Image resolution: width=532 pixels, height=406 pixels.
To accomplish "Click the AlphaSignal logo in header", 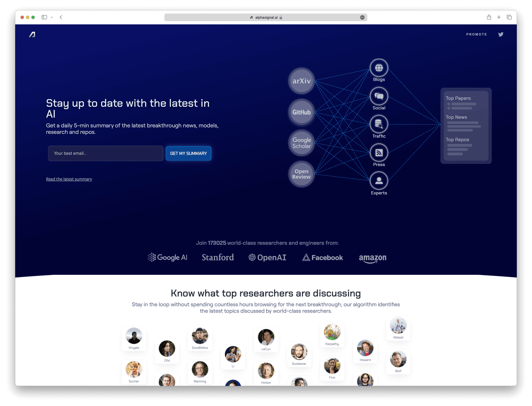I will (32, 34).
